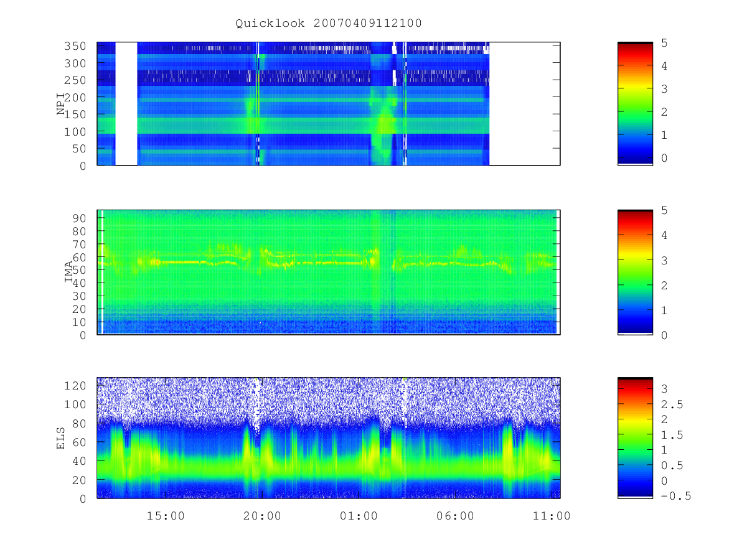747x560 pixels.
Task: Click the 15:00 time tick label
Action: [x=166, y=516]
